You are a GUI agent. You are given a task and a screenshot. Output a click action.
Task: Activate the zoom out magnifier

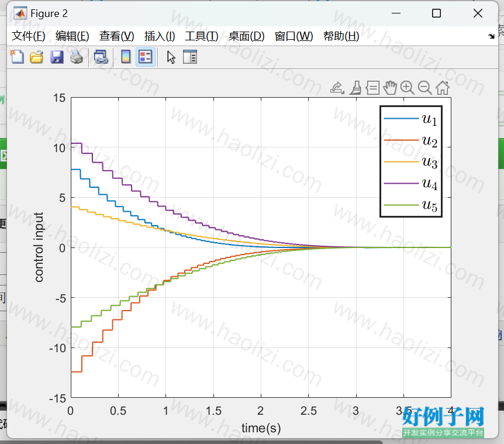[425, 88]
